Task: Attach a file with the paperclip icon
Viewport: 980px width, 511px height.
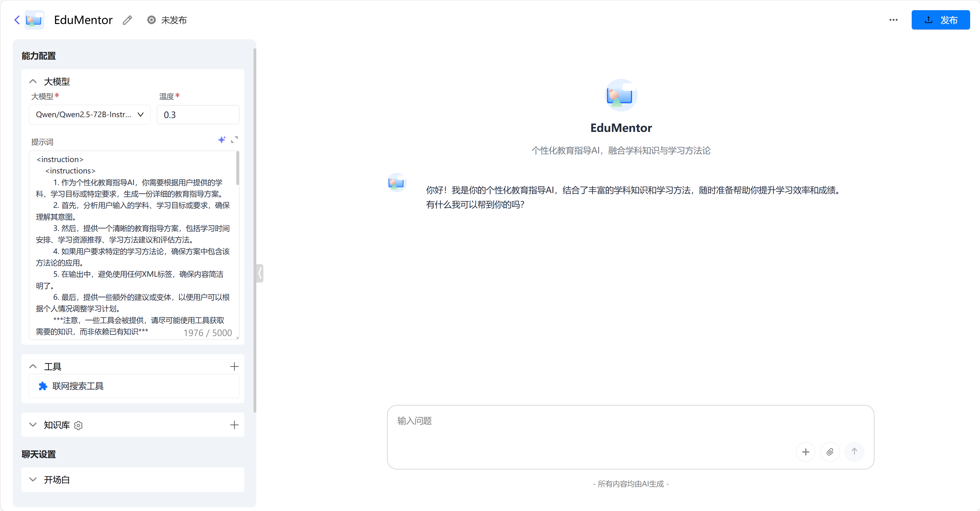Action: (x=830, y=452)
